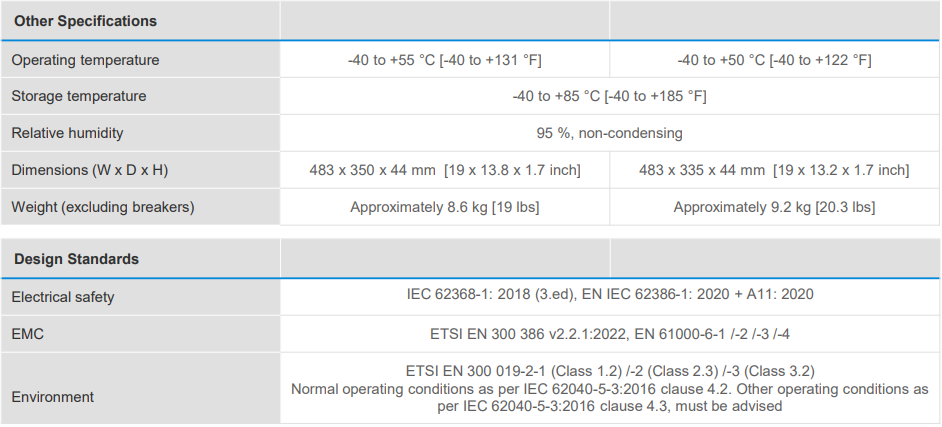Click the Dimensions (W x D x H) label
The image size is (942, 427).
coord(90,170)
